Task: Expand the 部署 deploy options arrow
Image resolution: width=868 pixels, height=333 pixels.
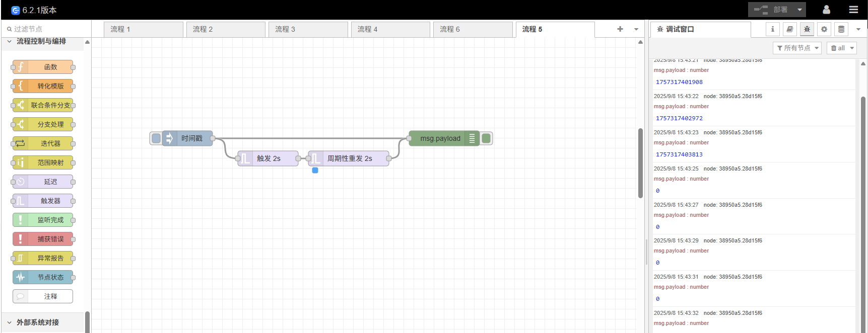Action: pos(799,10)
